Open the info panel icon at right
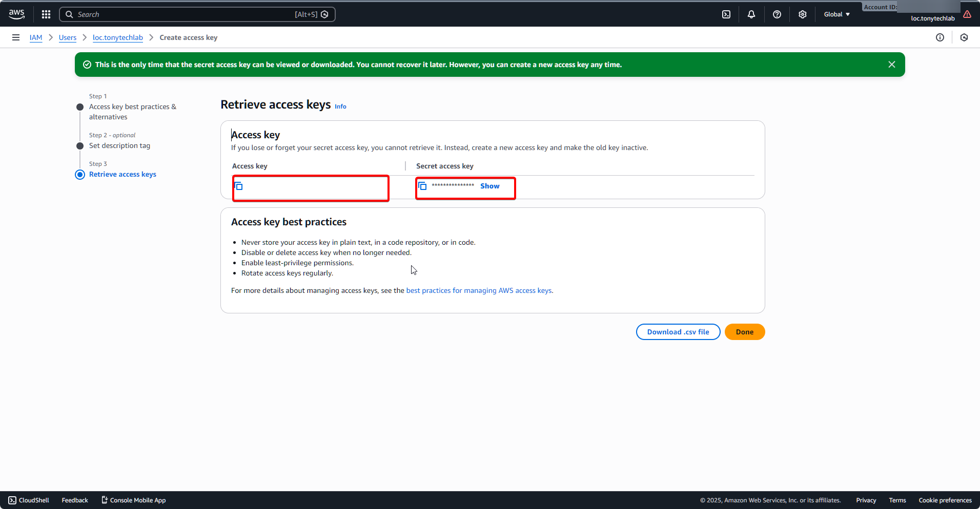 tap(940, 37)
